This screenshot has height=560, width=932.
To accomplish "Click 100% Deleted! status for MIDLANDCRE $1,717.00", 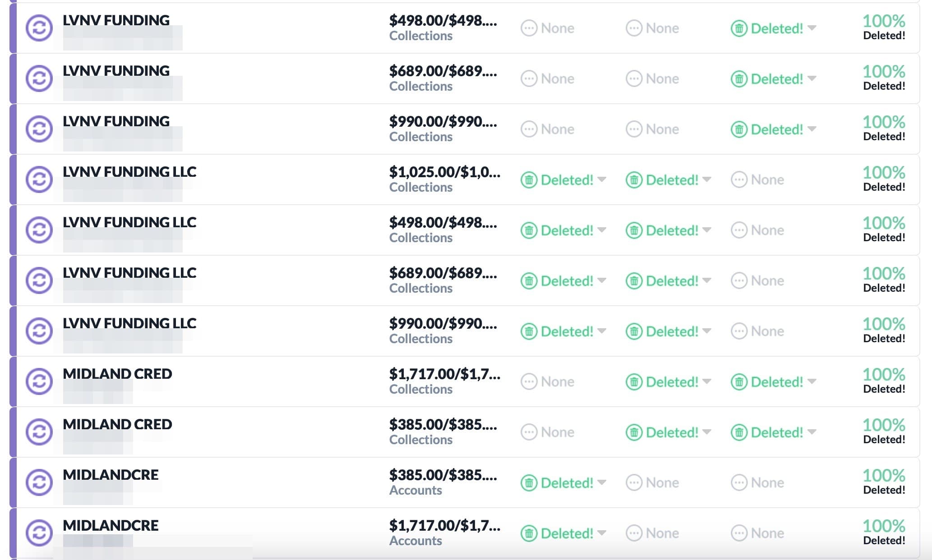I will [884, 532].
